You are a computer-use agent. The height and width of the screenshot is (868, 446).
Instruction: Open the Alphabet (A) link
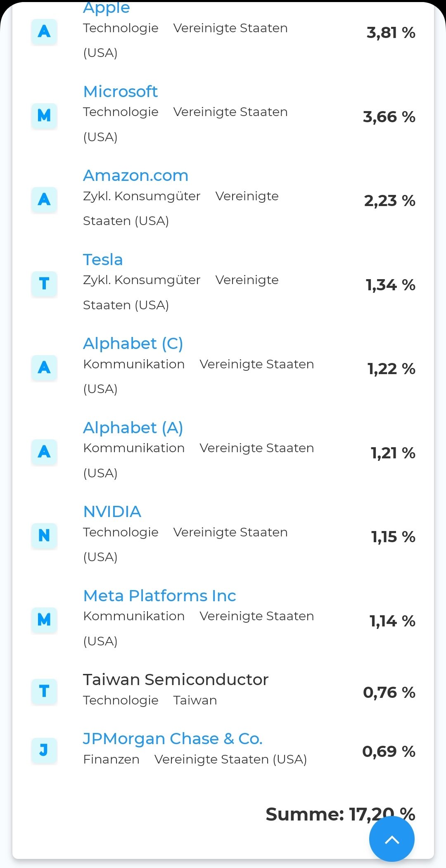tap(133, 428)
